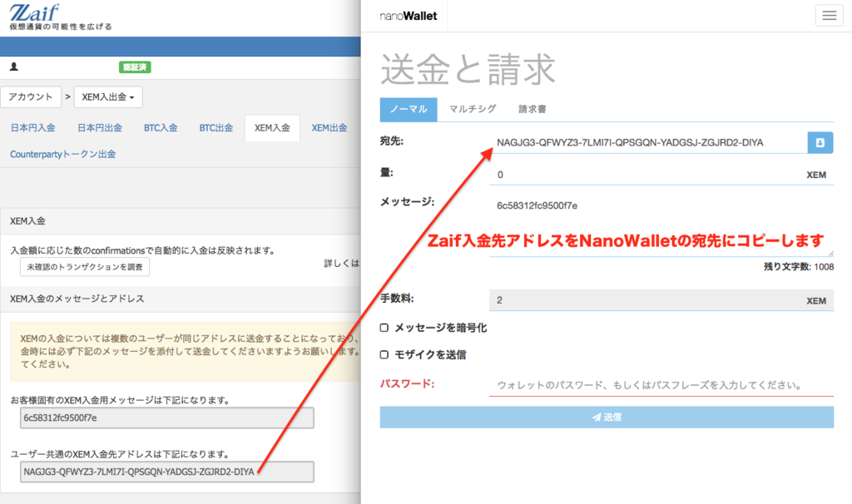Select the ノーマル tab in nanoWallet
852x504 pixels.
pos(409,109)
